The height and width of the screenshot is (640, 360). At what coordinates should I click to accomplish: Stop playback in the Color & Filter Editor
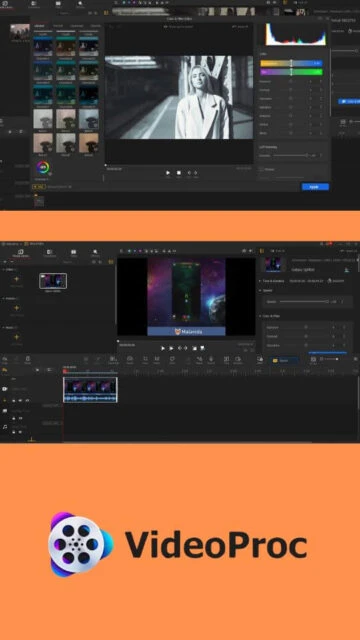pyautogui.click(x=179, y=173)
